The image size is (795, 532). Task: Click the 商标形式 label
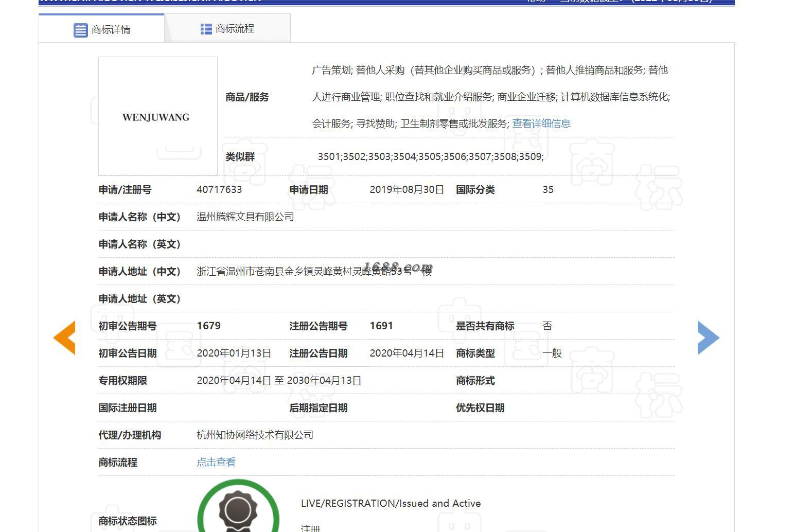475,380
